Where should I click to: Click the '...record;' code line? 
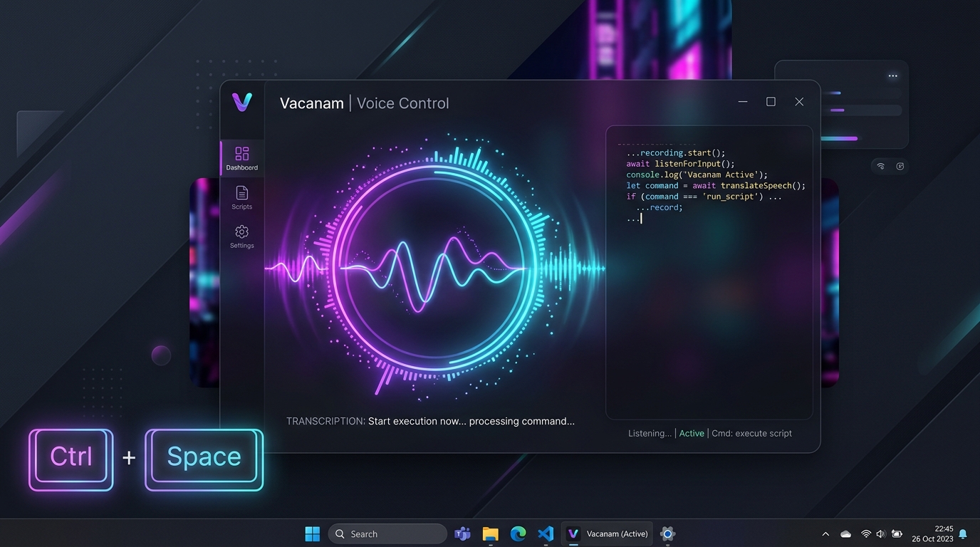click(660, 207)
